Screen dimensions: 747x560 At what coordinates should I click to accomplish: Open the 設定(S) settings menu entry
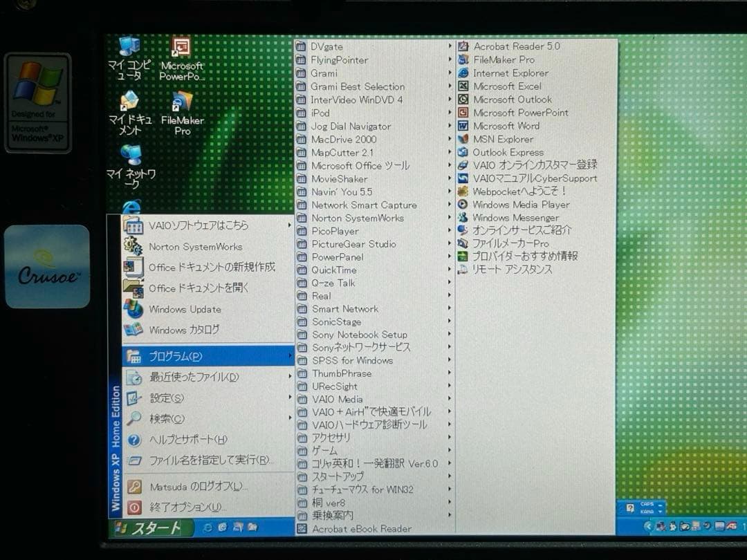point(169,398)
